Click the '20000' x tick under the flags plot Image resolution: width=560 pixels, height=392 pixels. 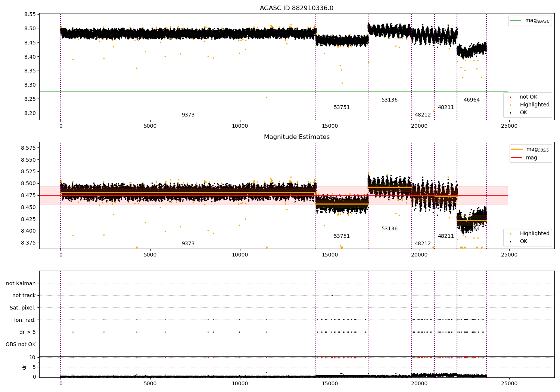[419, 383]
